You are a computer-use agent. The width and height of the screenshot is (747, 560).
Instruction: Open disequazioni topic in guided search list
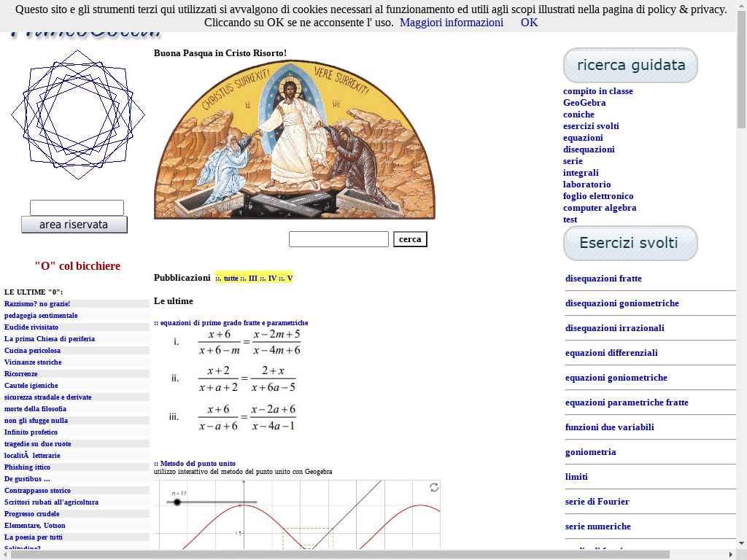tap(589, 149)
